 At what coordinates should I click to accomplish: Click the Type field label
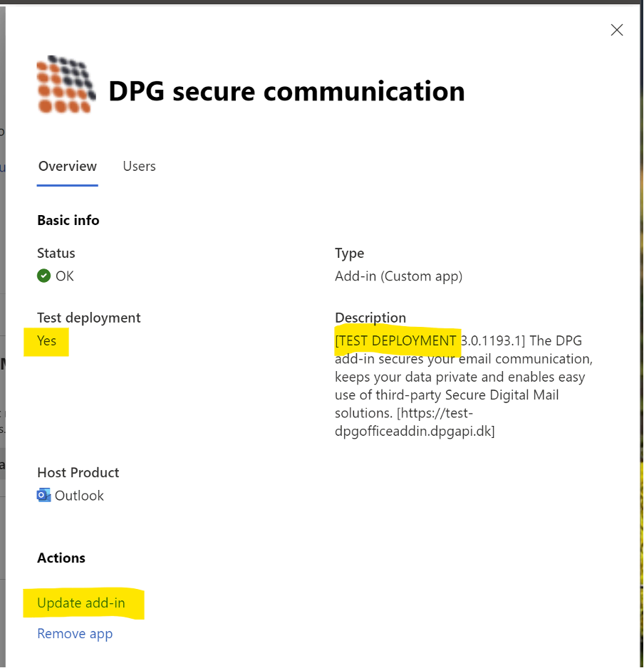350,253
